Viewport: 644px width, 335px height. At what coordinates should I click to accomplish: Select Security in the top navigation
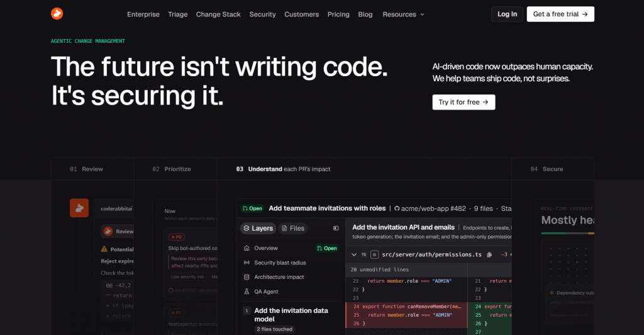[262, 14]
